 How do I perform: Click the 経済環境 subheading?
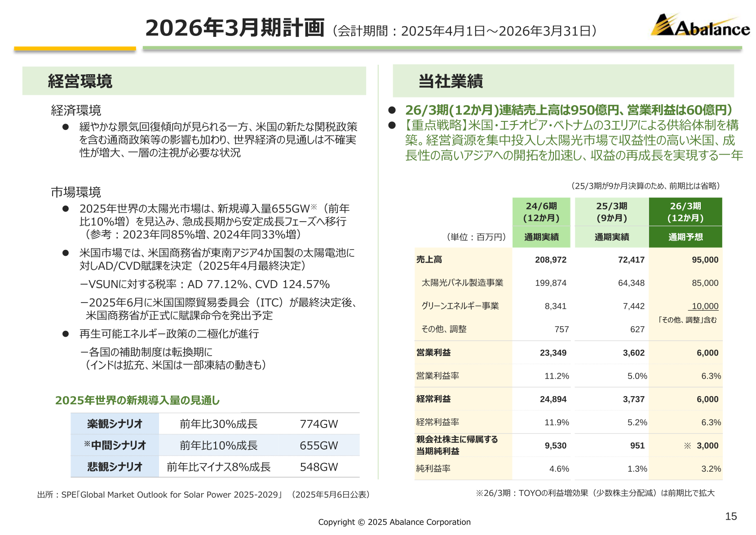pyautogui.click(x=76, y=110)
